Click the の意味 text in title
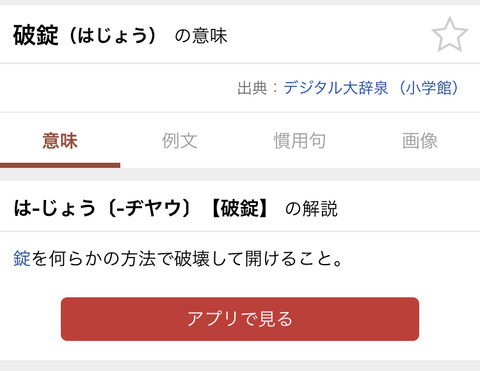Image resolution: width=480 pixels, height=371 pixels. click(201, 36)
